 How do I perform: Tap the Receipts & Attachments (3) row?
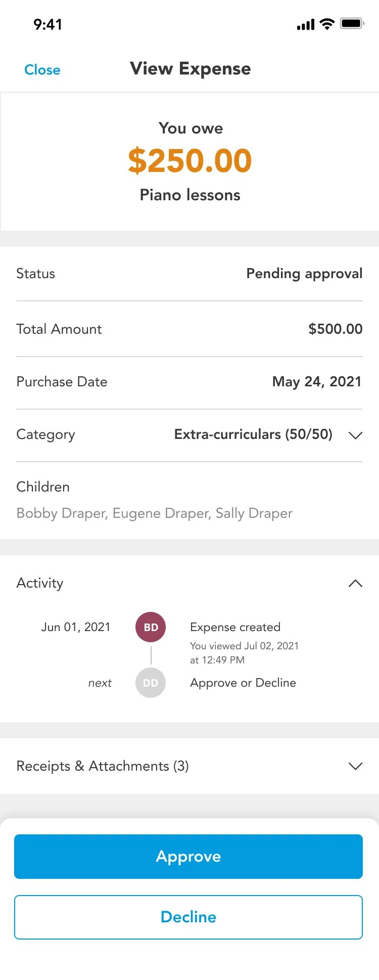pos(189,766)
